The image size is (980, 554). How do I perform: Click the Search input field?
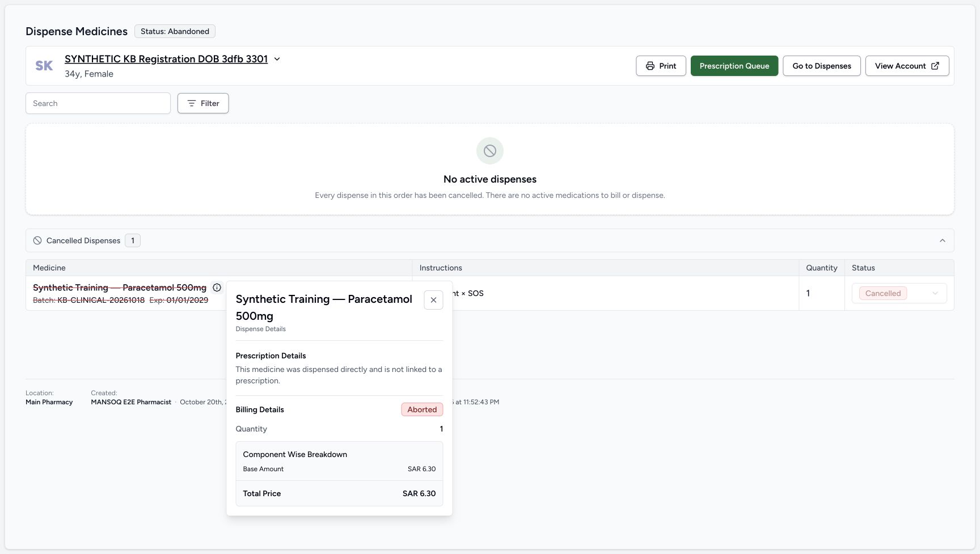[x=98, y=103]
